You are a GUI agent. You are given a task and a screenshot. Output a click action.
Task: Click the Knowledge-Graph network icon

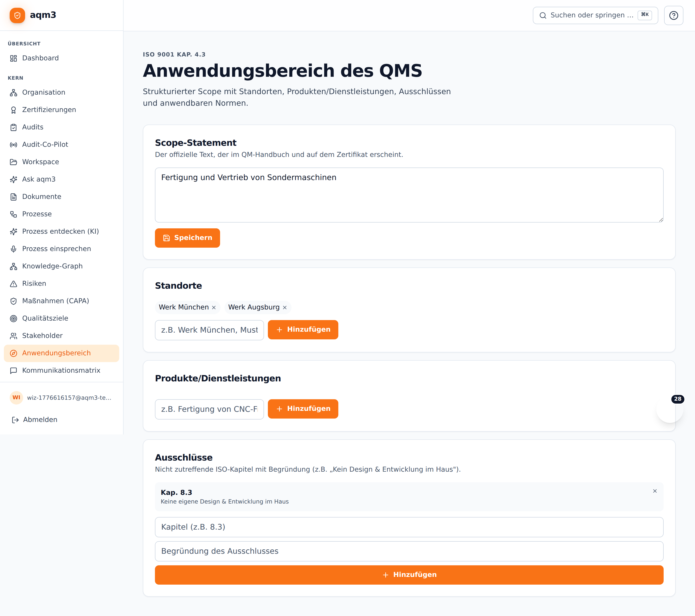(14, 266)
